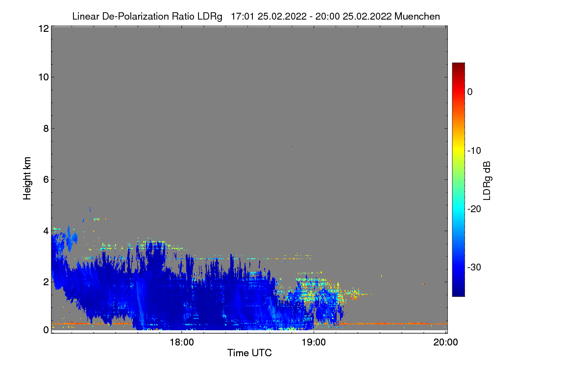The image size is (588, 392).
Task: Click the colorbar '-30' value label
Action: point(474,268)
